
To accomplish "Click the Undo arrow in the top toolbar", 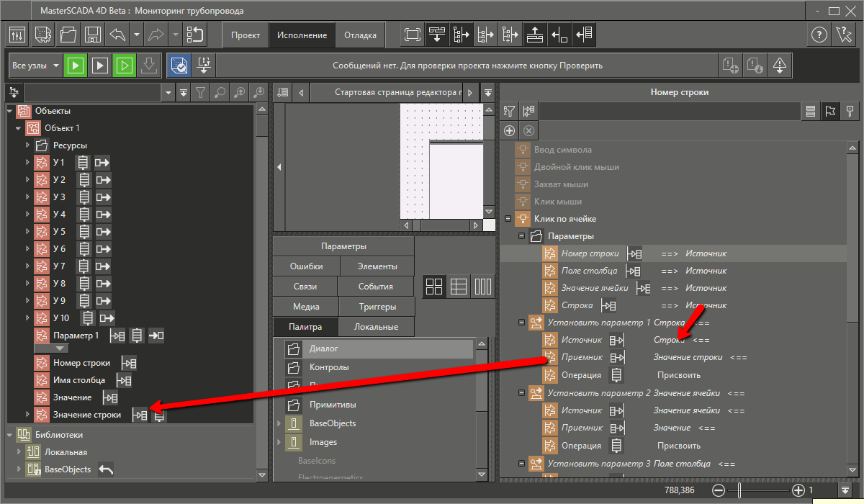I will point(117,35).
